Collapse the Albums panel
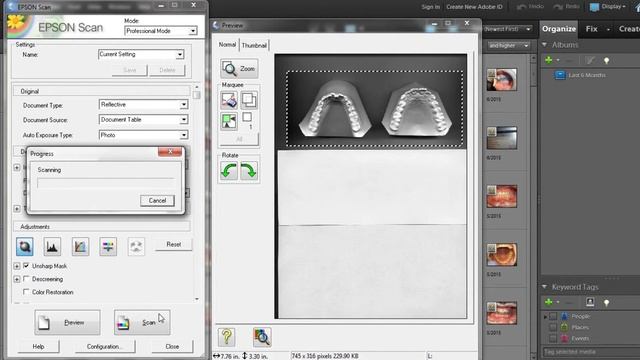The width and height of the screenshot is (640, 360). tap(544, 44)
